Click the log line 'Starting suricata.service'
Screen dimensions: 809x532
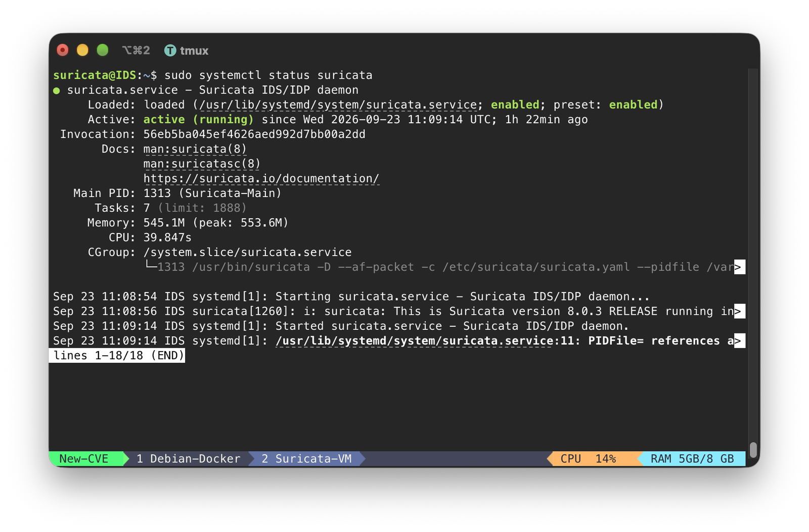(x=351, y=297)
